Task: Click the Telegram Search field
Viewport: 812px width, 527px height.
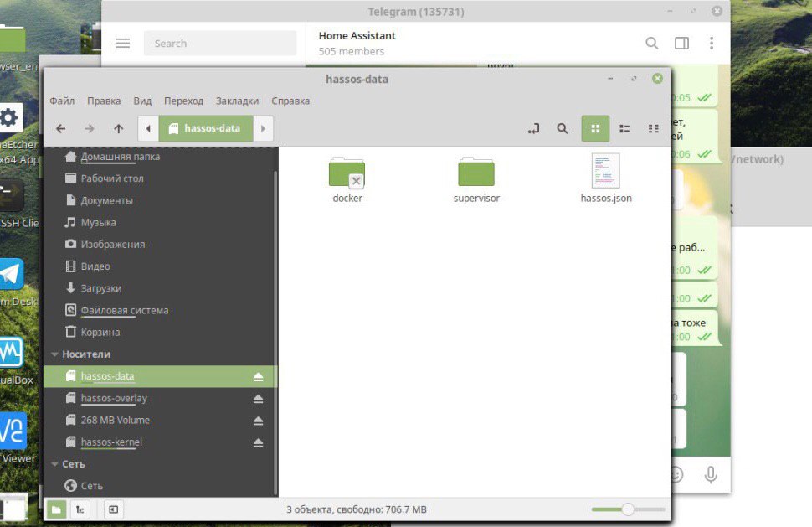Action: 220,43
